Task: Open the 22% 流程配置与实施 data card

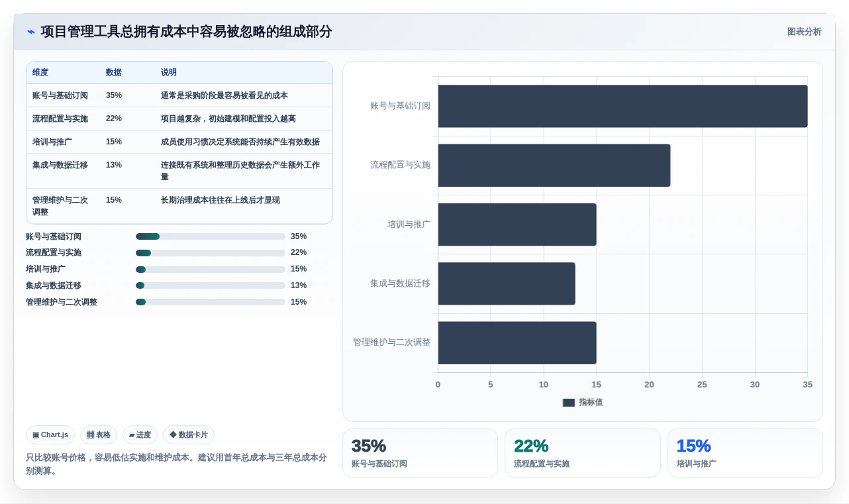Action: tap(583, 453)
